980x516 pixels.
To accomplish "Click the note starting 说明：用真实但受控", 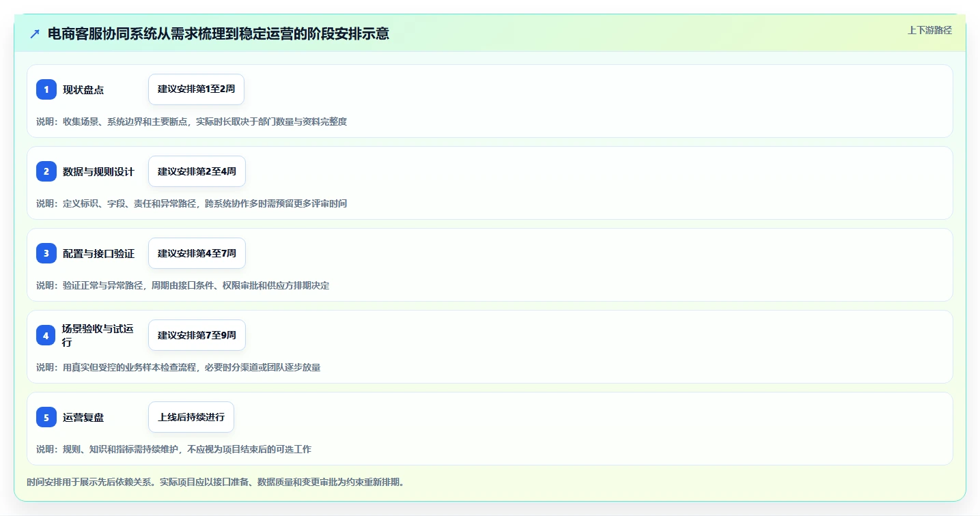I will coord(178,367).
